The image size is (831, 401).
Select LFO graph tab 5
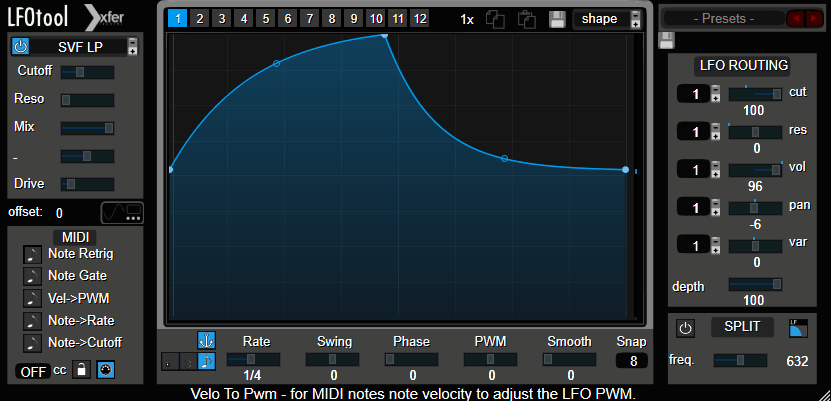pos(266,19)
